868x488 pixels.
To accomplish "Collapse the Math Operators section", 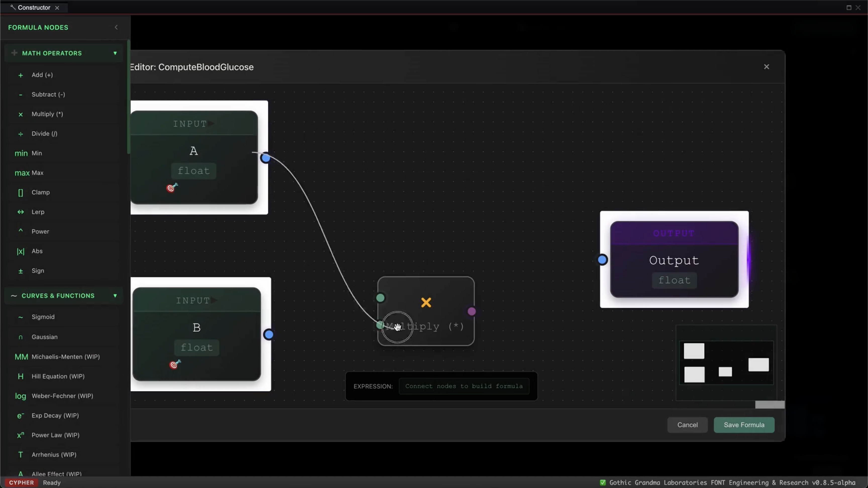I will click(115, 53).
